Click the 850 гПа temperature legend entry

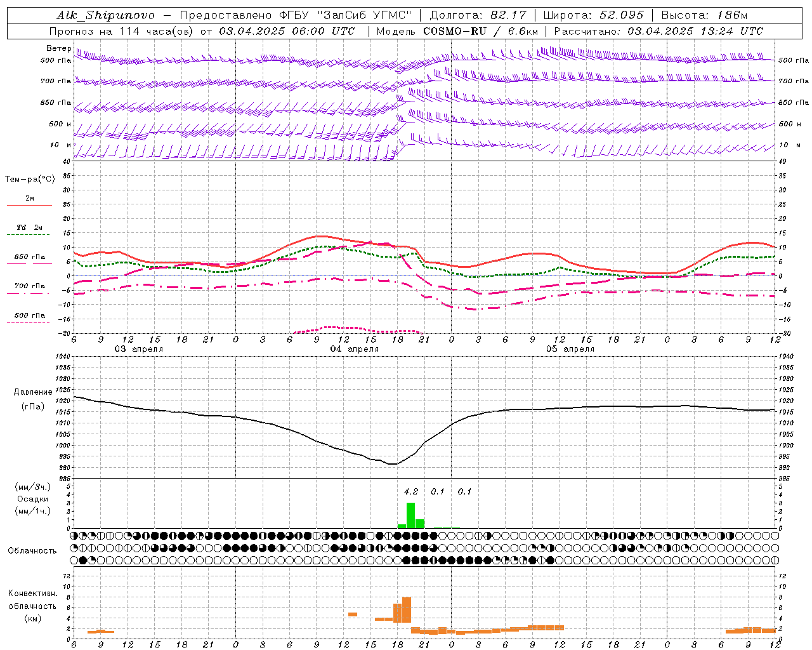click(x=30, y=256)
